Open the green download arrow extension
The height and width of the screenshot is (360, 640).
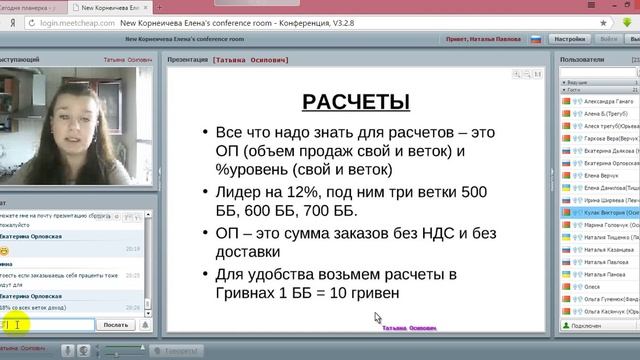tap(627, 22)
